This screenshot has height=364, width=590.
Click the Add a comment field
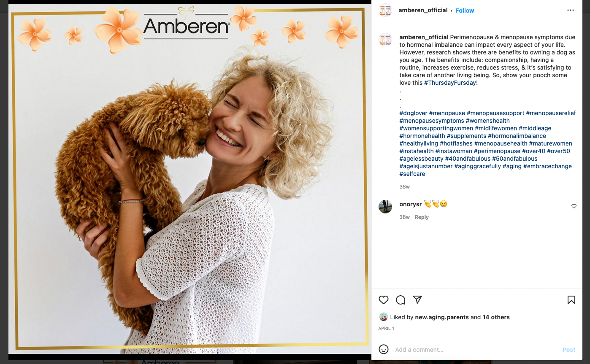(x=476, y=350)
